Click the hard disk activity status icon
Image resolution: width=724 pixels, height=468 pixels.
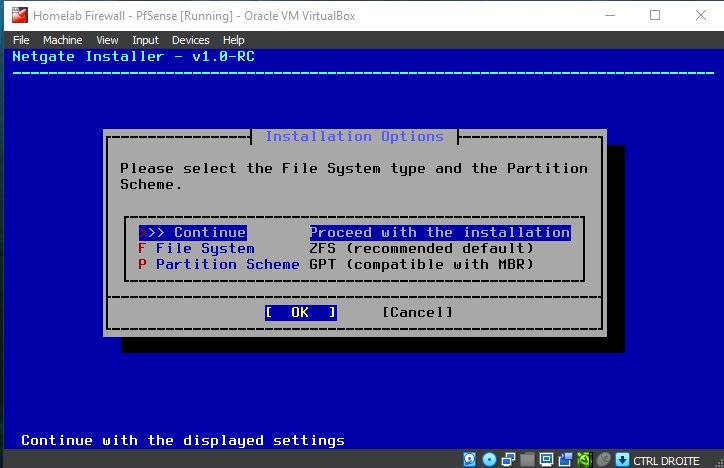(x=470, y=460)
